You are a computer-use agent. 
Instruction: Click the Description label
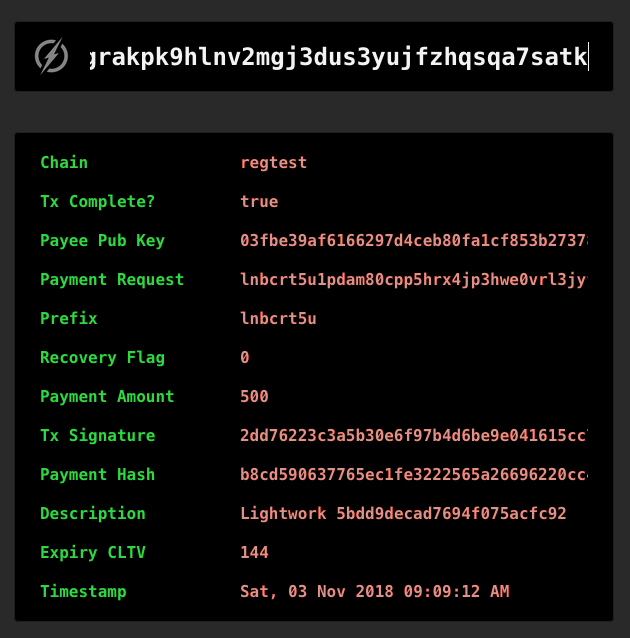pos(93,513)
